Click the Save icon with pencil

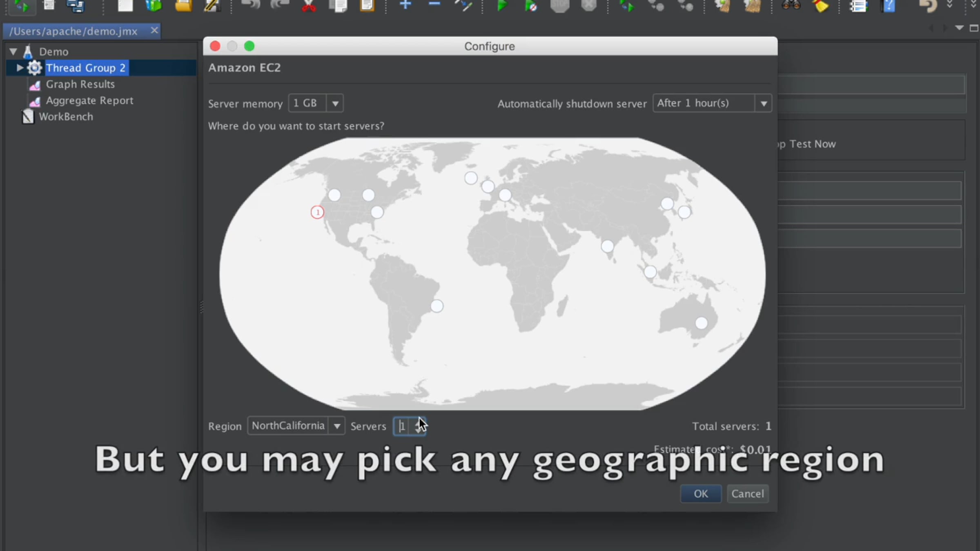coord(212,5)
